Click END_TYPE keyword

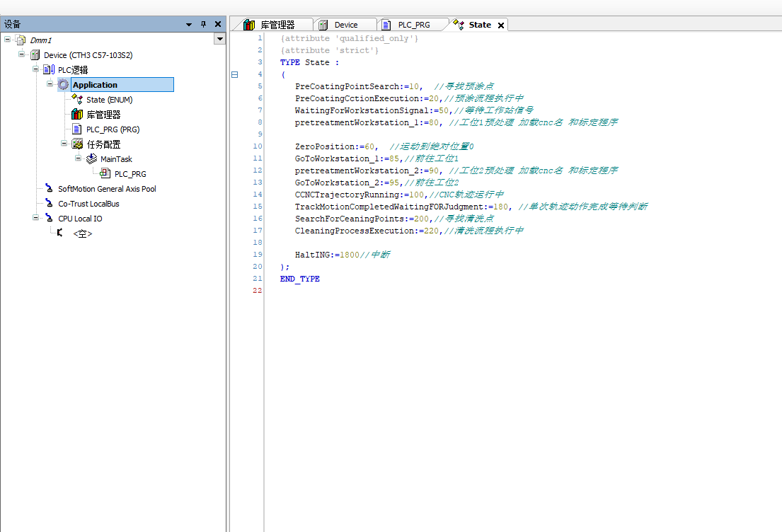300,278
